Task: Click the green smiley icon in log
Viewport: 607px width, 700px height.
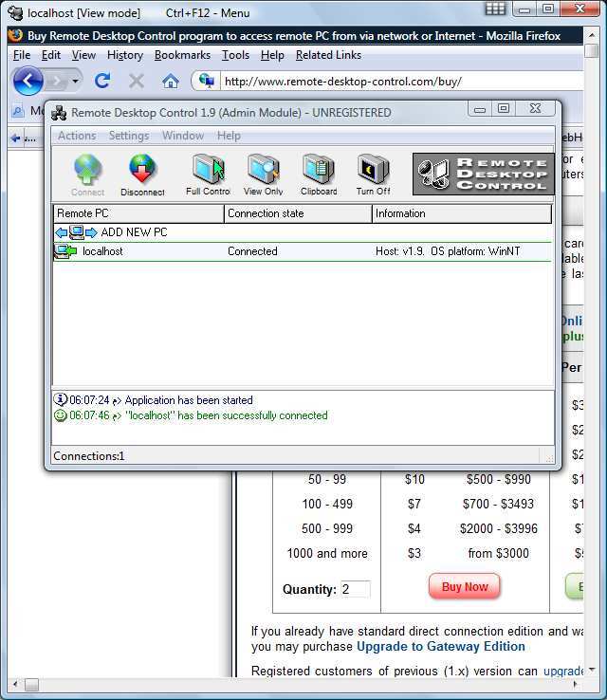Action: click(x=61, y=415)
